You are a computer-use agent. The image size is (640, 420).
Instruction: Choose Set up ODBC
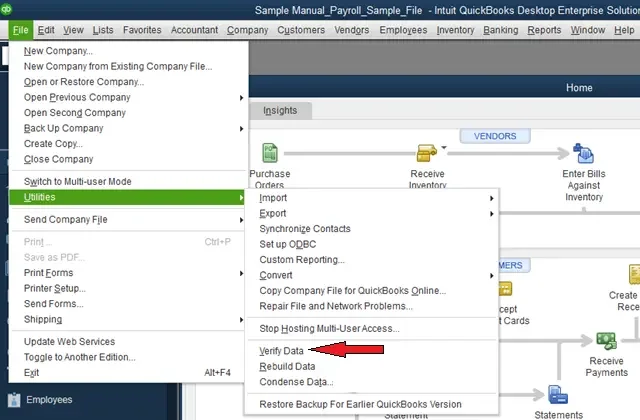click(x=371, y=244)
